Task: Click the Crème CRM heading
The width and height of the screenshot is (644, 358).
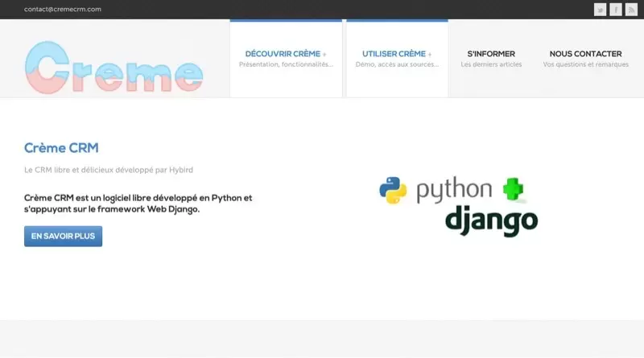Action: click(61, 148)
